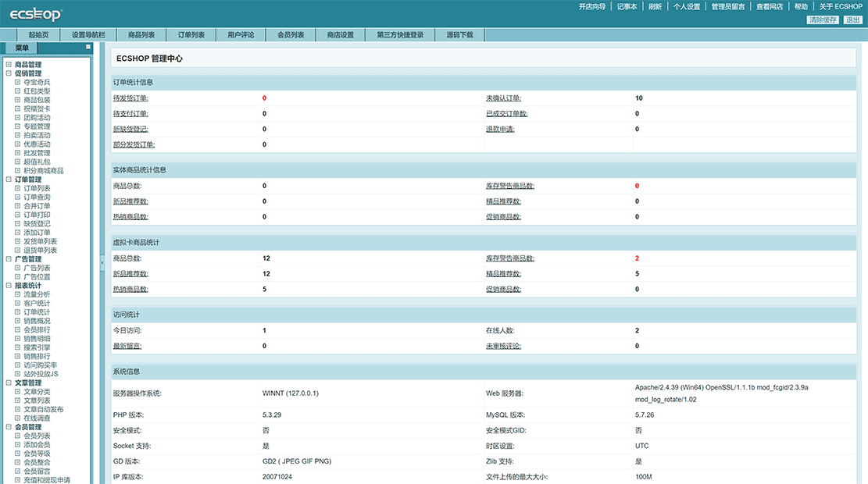Viewport: 868px width, 484px height.
Task: Open the 第三方快捷登录 tab
Action: point(401,34)
